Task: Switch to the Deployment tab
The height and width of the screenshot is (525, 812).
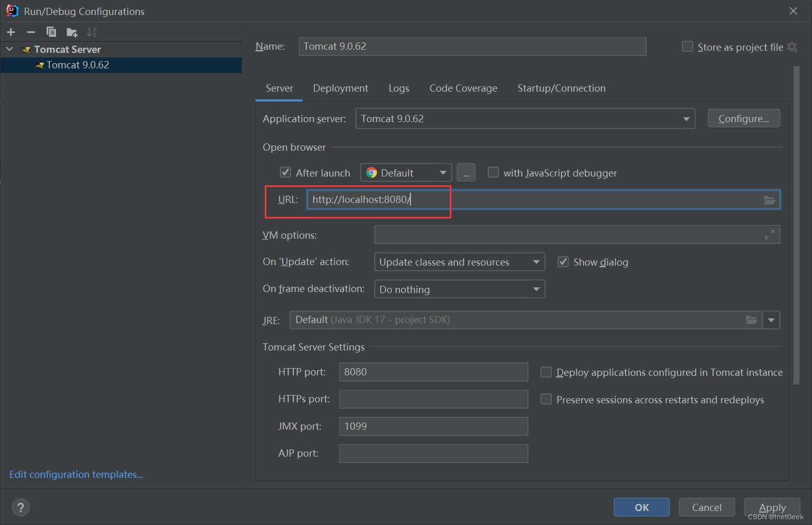Action: click(340, 89)
